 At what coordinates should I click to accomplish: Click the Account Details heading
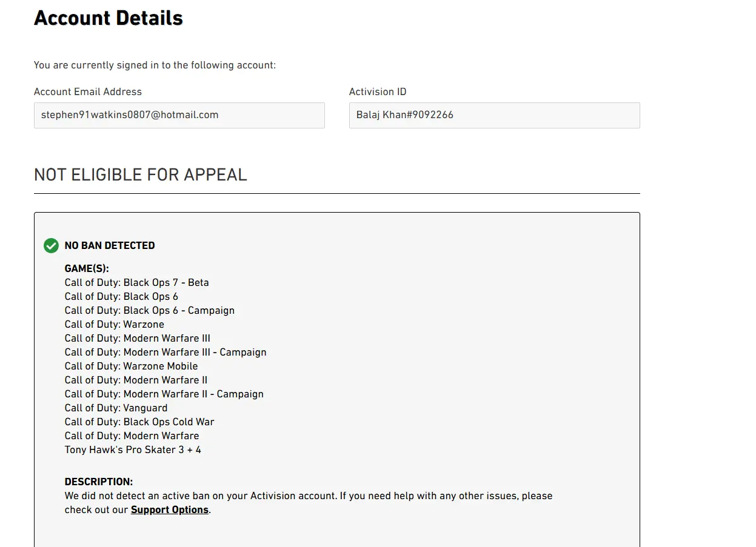click(109, 18)
